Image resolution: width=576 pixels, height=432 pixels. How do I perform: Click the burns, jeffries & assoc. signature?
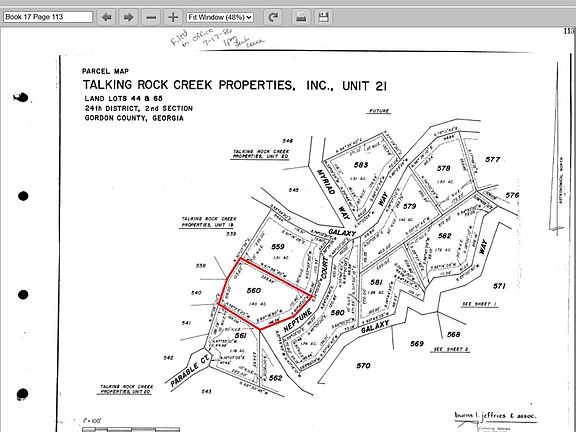point(496,416)
